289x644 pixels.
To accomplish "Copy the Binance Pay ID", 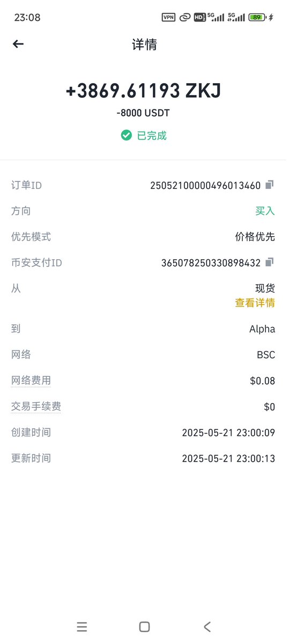I will (270, 262).
